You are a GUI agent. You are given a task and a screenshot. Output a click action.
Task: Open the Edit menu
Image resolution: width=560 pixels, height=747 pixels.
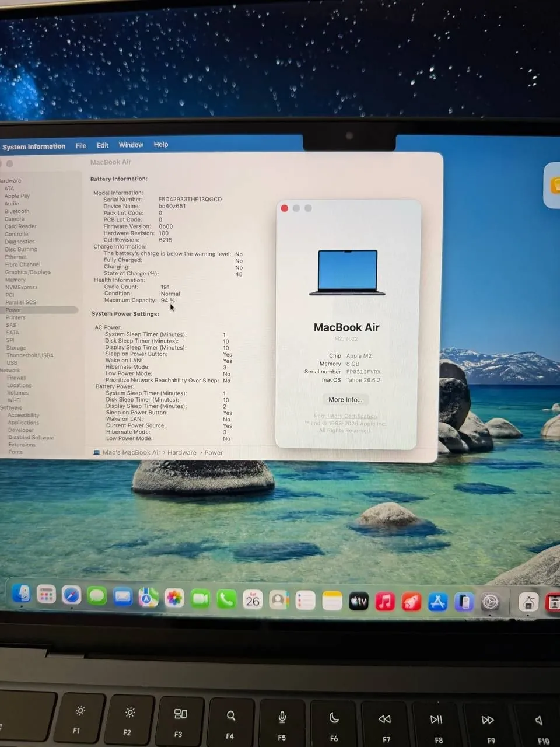point(103,145)
